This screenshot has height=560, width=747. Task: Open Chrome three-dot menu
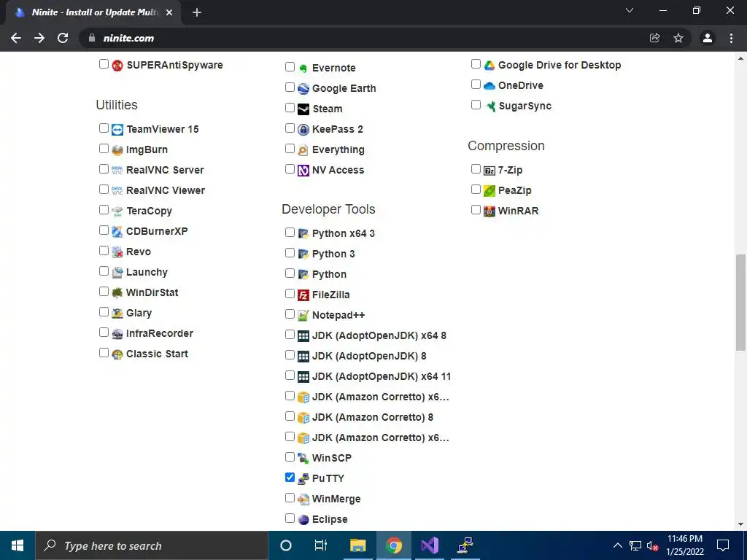point(731,38)
